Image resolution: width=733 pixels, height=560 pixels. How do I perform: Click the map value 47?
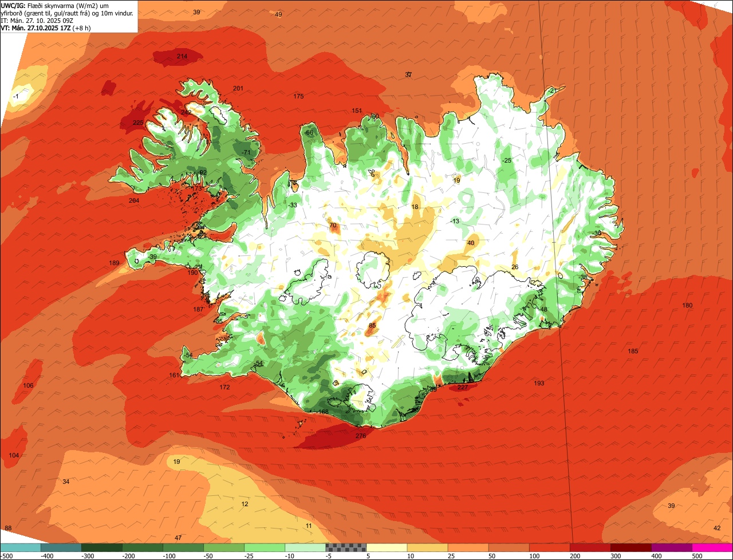point(178,538)
